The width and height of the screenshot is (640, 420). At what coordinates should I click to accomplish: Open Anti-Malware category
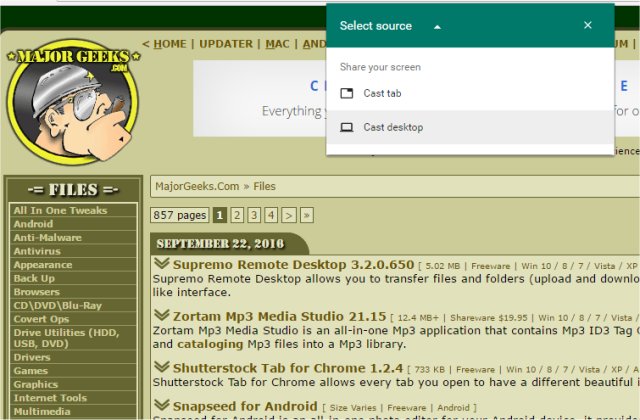73,238
